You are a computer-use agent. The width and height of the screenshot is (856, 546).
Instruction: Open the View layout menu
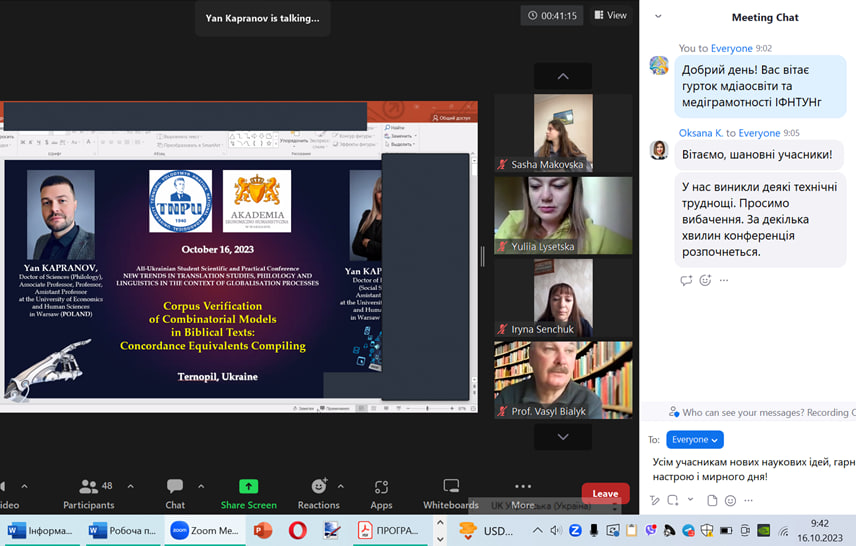click(x=610, y=15)
